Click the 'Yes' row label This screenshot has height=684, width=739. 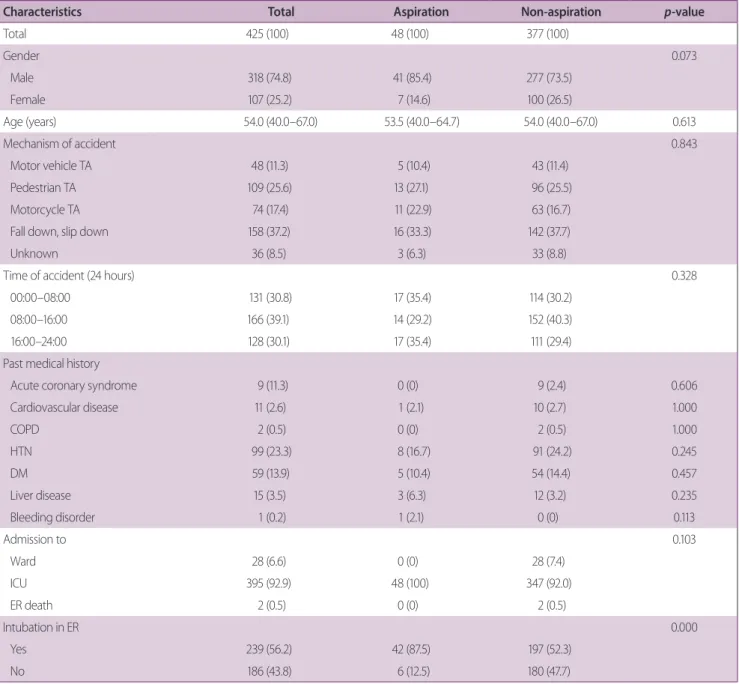coord(18,650)
